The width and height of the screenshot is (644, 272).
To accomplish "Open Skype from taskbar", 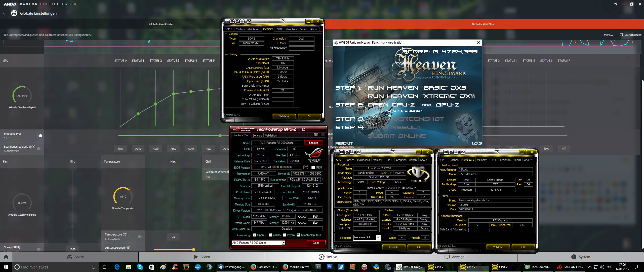I will [140, 267].
